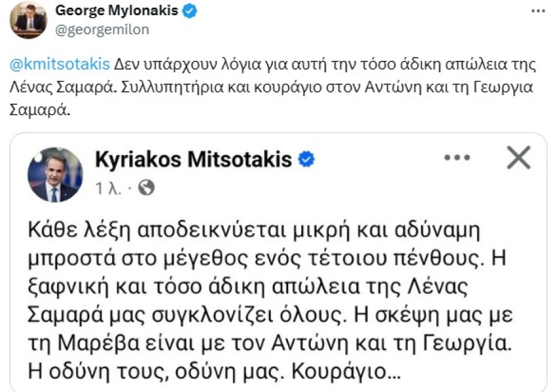Image resolution: width=557 pixels, height=392 pixels.
Task: Follow the @kmitsotakis mention link
Action: pyautogui.click(x=59, y=64)
